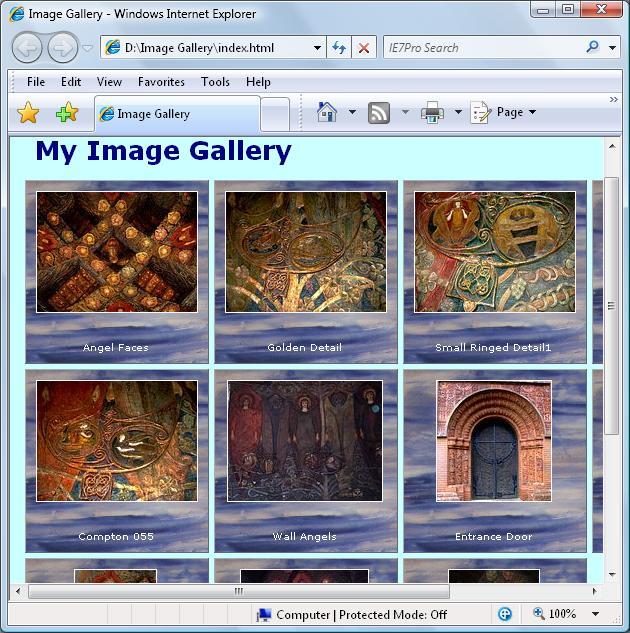Click the My Image Gallery heading
Image resolution: width=630 pixels, height=633 pixels.
point(163,151)
